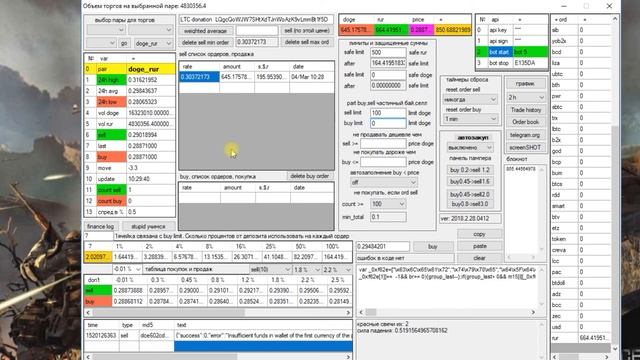Open the Order book

pyautogui.click(x=526, y=122)
